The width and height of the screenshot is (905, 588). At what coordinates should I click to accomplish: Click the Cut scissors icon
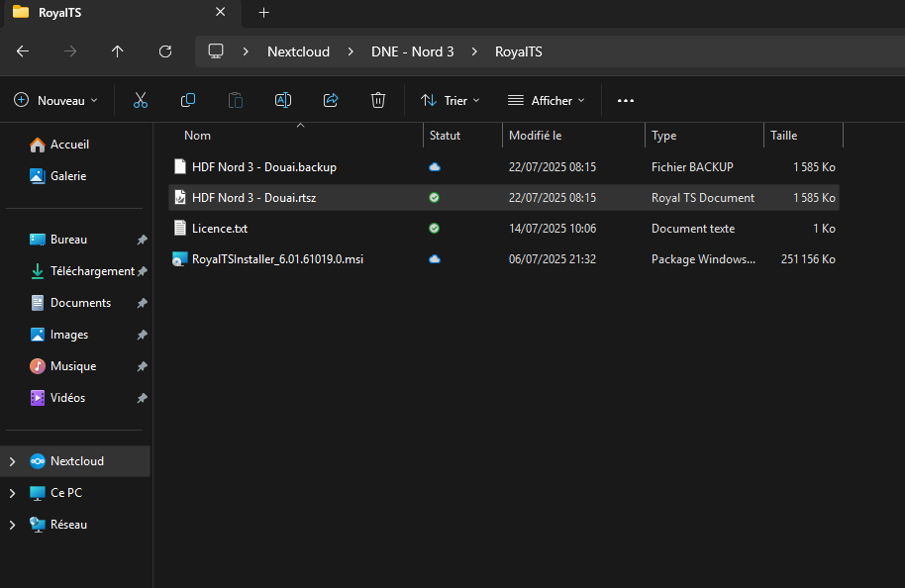(141, 100)
